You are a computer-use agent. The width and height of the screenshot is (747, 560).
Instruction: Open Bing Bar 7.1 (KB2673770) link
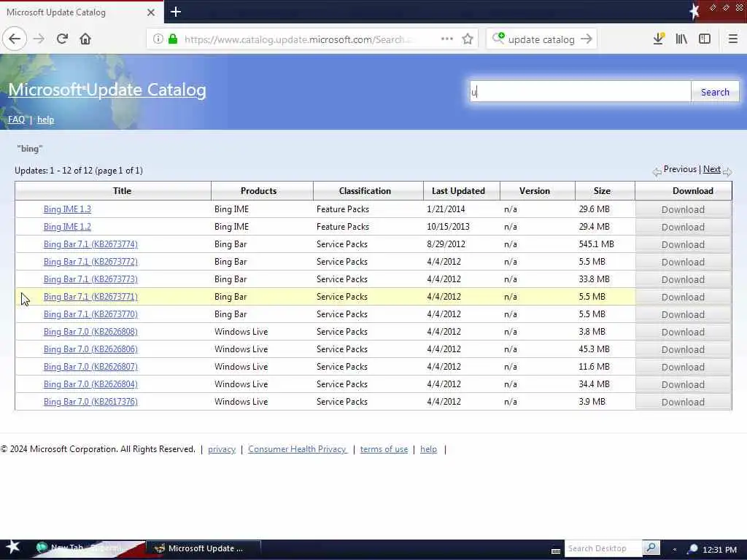pyautogui.click(x=90, y=314)
